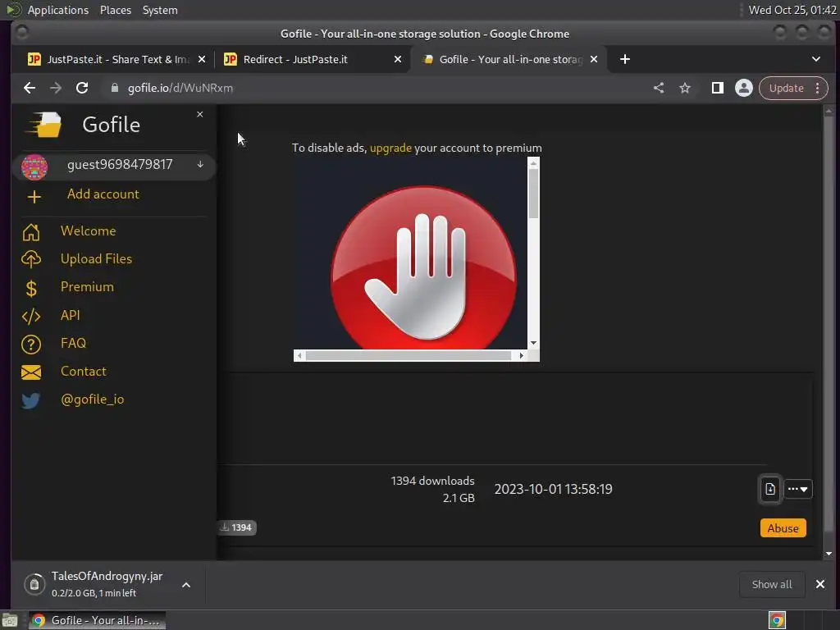Screen dimensions: 840x630
Task: Open the Upload Files link
Action: pos(96,258)
